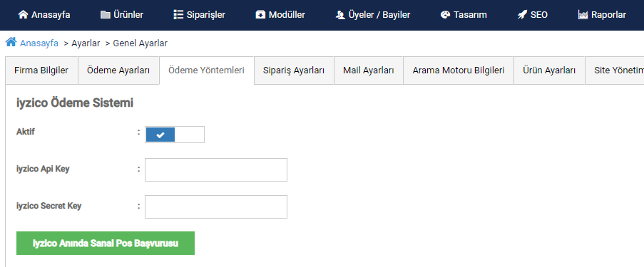
Task: Select the Sipariş Ayarları tab
Action: tap(294, 70)
